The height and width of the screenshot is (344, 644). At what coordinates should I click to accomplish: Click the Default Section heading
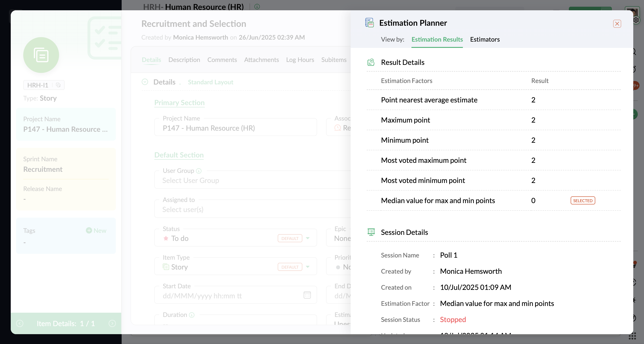pos(179,155)
